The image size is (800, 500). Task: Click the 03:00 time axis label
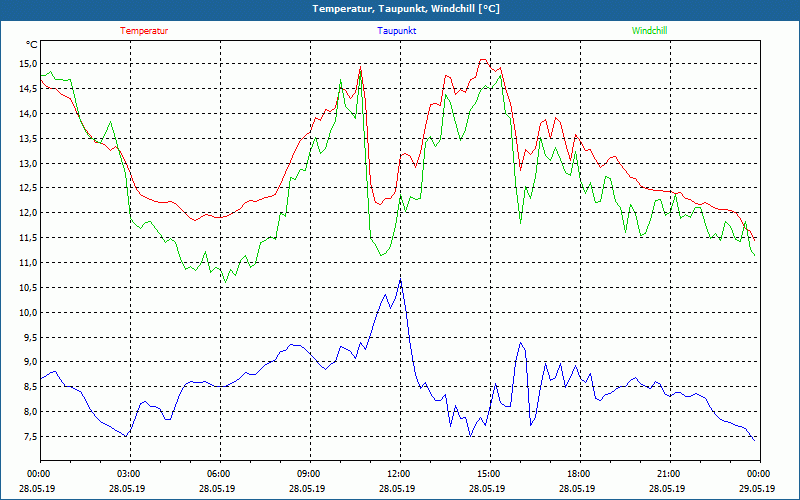point(129,474)
